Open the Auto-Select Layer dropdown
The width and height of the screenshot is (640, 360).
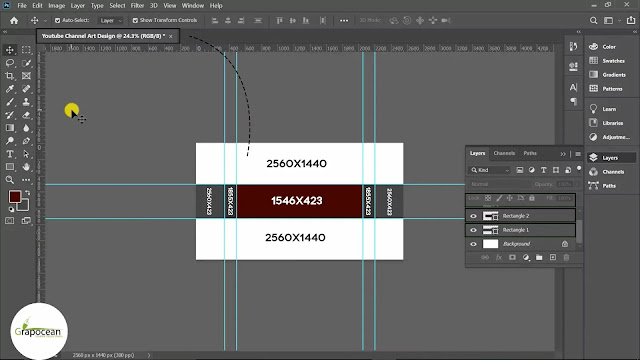[111, 20]
